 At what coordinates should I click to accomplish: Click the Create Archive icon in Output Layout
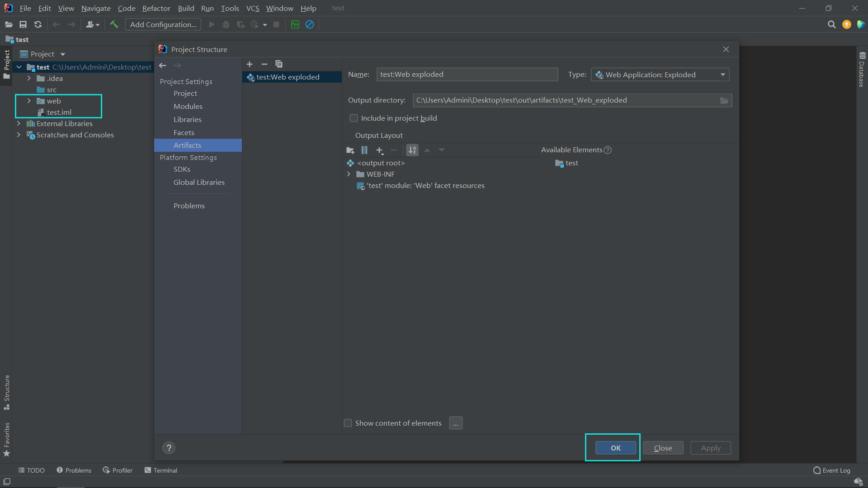[364, 150]
